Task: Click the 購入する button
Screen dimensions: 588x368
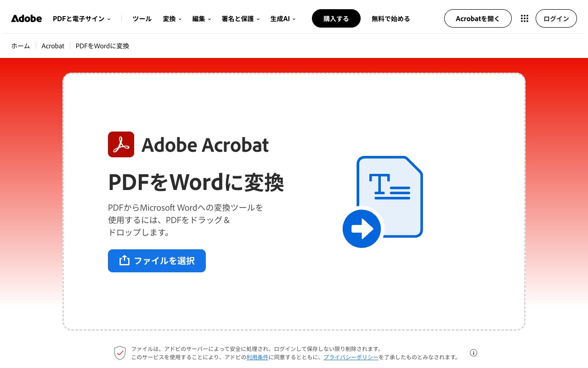Action: click(x=336, y=18)
